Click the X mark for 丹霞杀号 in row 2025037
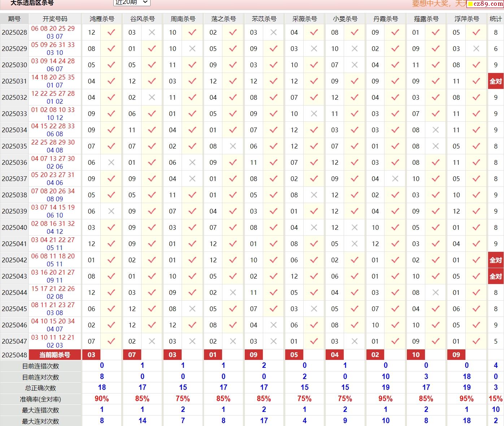The width and height of the screenshot is (504, 426). tap(395, 178)
